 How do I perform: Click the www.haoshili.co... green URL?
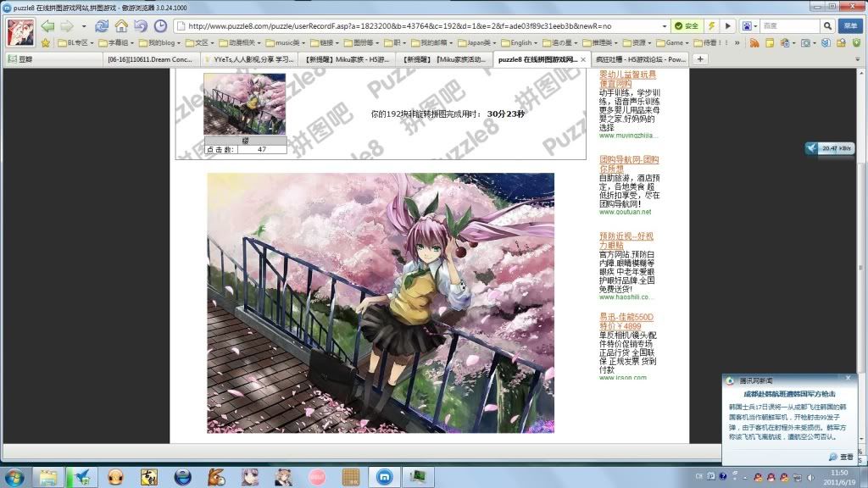[626, 297]
